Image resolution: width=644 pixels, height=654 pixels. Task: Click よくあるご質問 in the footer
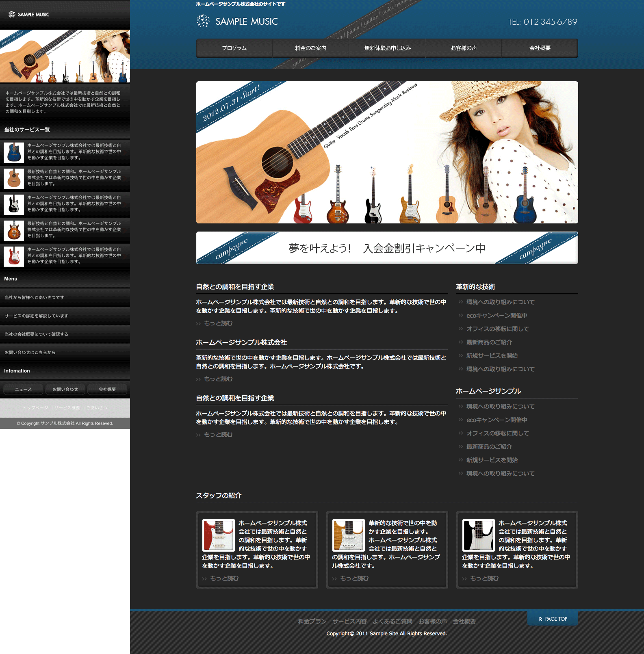[392, 621]
